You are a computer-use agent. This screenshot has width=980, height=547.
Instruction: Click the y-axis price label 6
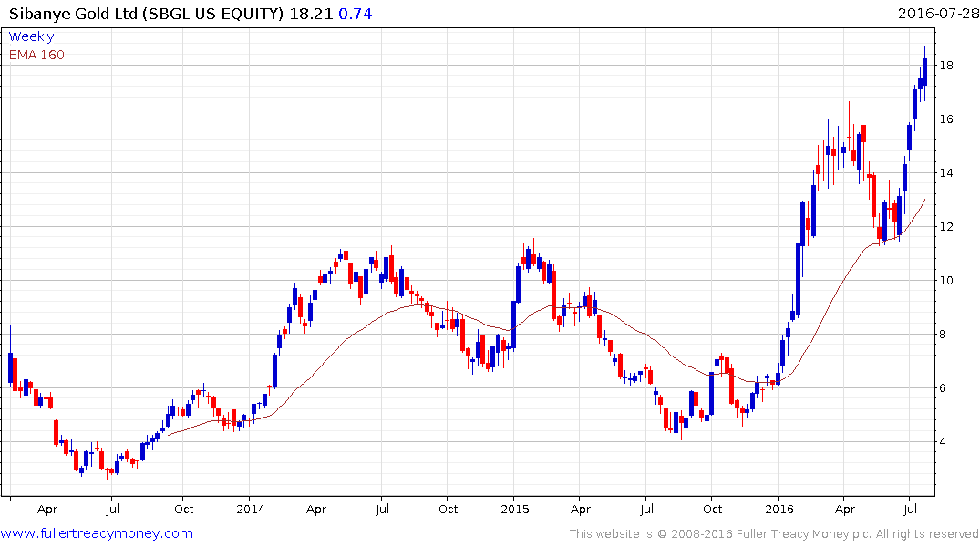click(943, 387)
